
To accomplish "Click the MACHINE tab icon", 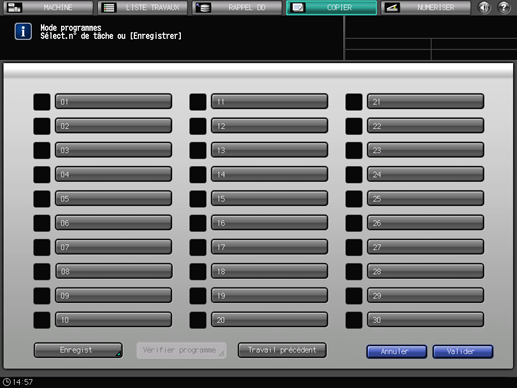I will coord(14,7).
